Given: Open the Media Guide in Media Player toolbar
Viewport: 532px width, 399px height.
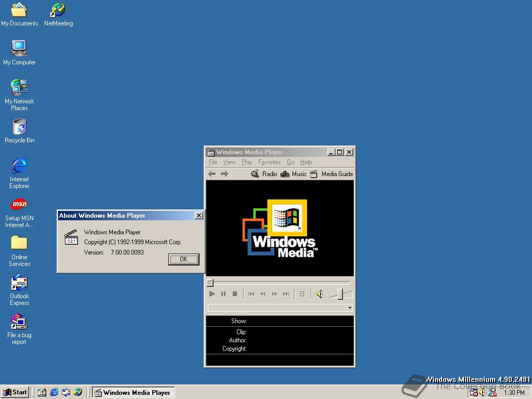Looking at the screenshot, I should 331,174.
